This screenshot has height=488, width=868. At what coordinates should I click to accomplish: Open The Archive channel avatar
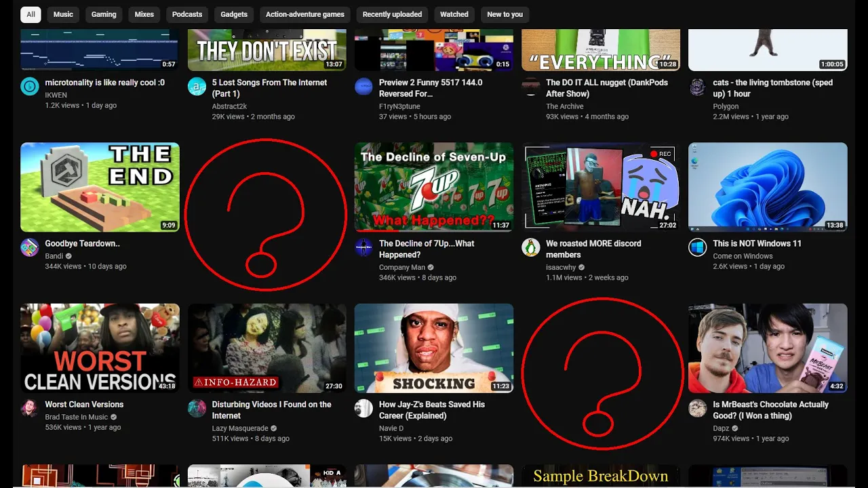[x=530, y=86]
